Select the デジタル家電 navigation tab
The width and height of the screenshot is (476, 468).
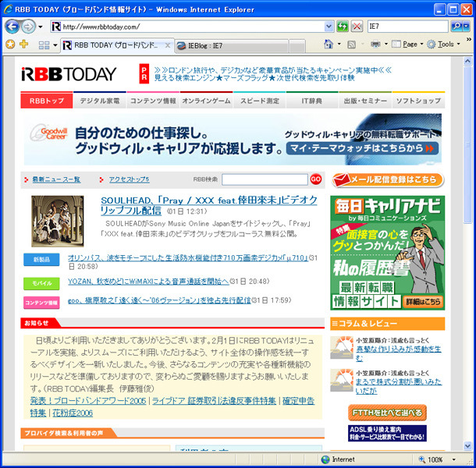coord(100,101)
